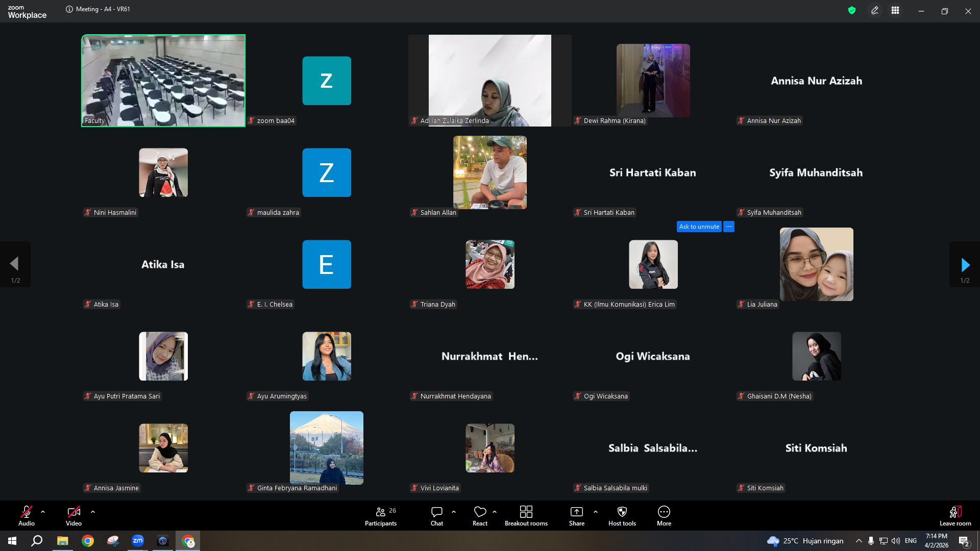
Task: Click the Siti Komsiah name tile
Action: pyautogui.click(x=816, y=448)
